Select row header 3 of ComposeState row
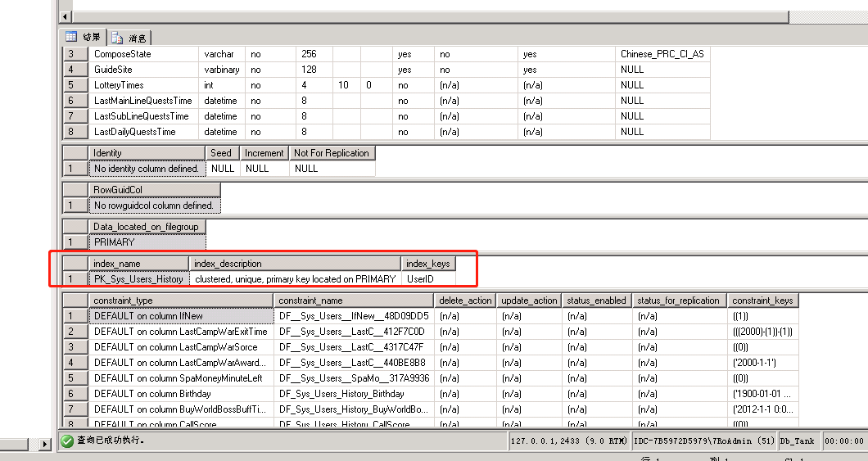The image size is (868, 461). [x=75, y=54]
